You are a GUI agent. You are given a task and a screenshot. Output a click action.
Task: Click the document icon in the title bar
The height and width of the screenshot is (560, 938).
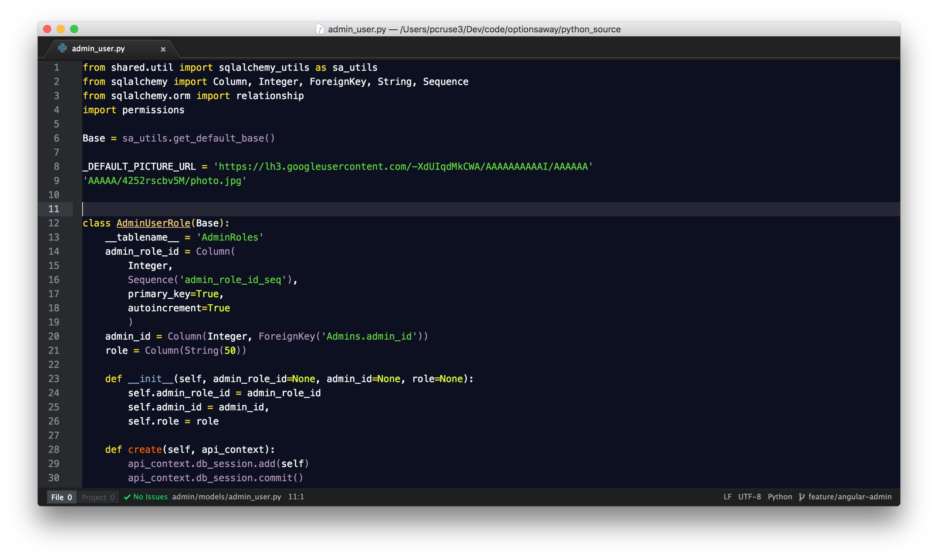click(x=320, y=29)
